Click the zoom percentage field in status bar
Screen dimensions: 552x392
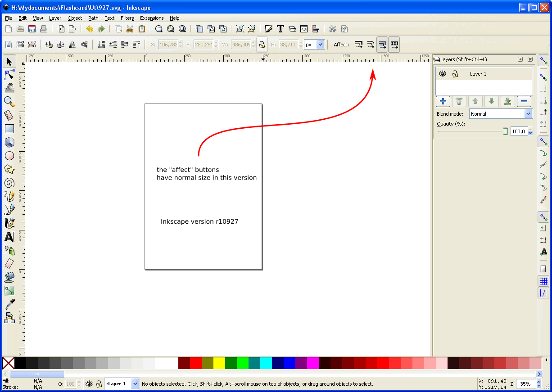point(527,384)
